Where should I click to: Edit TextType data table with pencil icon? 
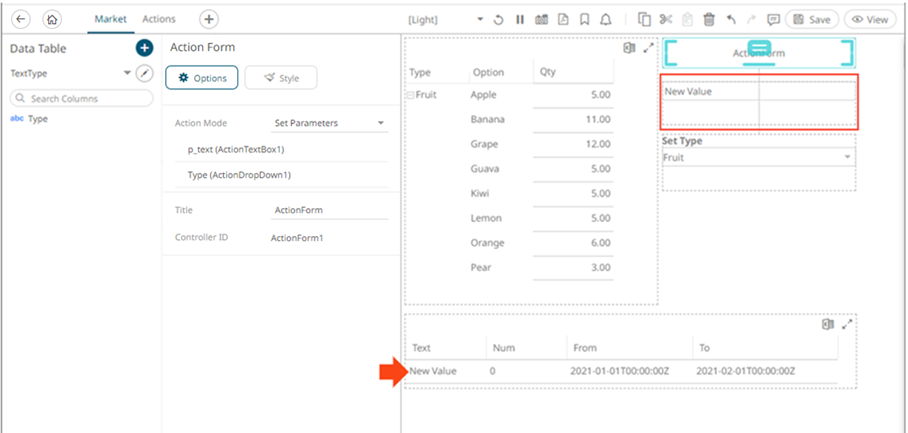(144, 73)
